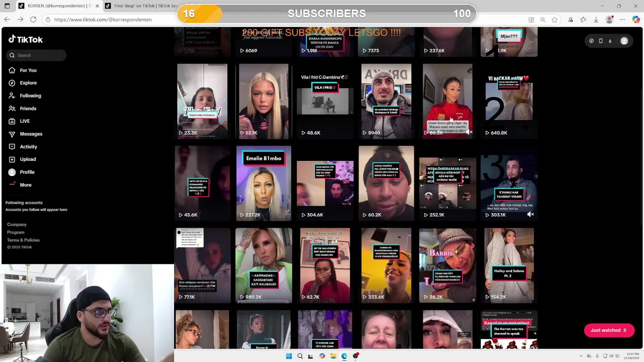Open the browser zoom magnifier icon

point(543,20)
